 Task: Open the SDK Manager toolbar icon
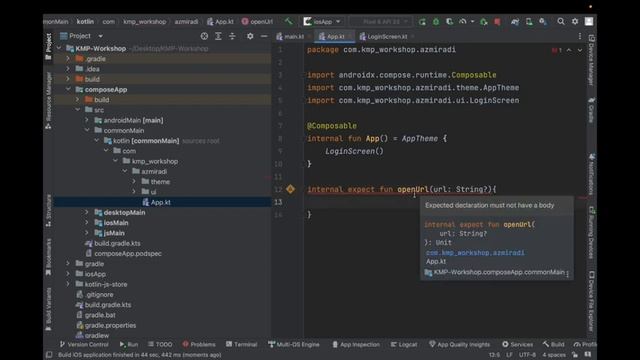point(543,22)
